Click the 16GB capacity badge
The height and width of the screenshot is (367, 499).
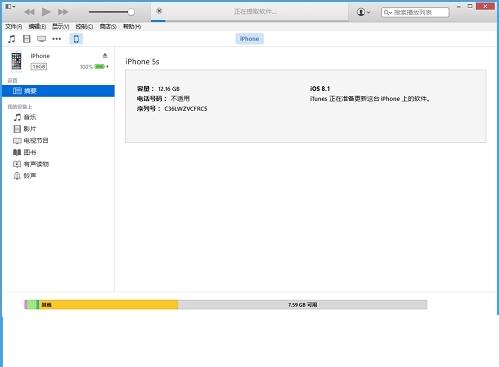click(x=39, y=67)
